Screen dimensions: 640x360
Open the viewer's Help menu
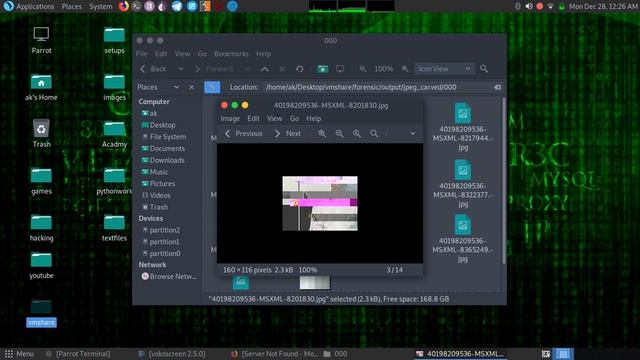[x=313, y=118]
